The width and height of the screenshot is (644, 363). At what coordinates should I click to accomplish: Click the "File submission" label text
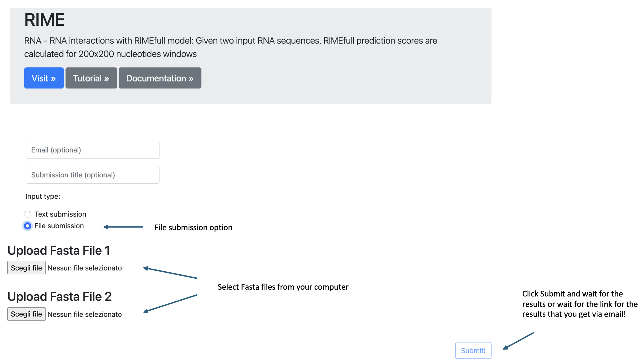[x=59, y=226]
